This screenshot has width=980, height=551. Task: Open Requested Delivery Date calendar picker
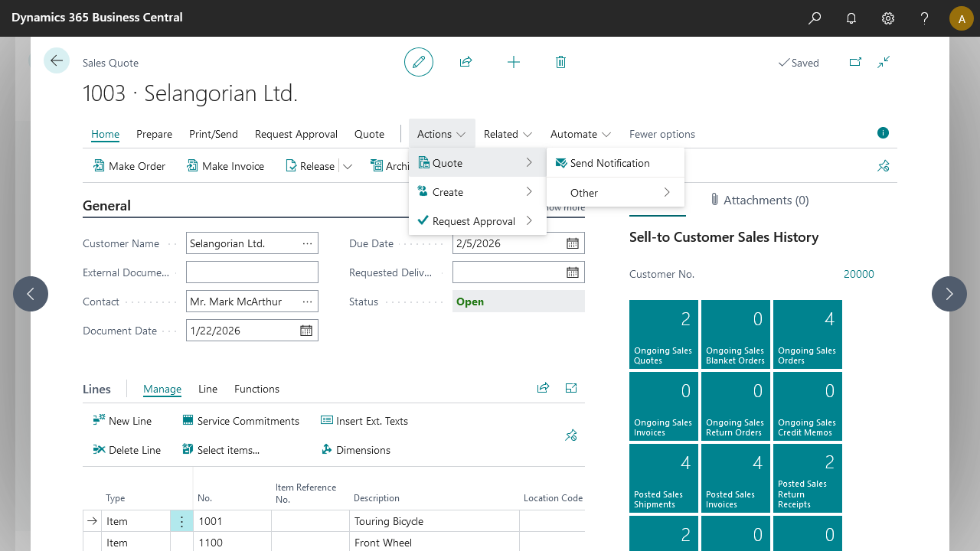(x=573, y=272)
